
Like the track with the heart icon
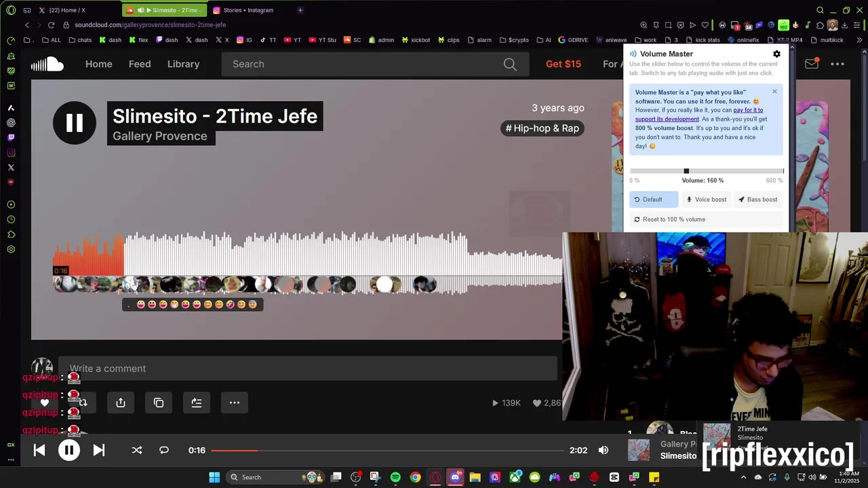pos(45,403)
